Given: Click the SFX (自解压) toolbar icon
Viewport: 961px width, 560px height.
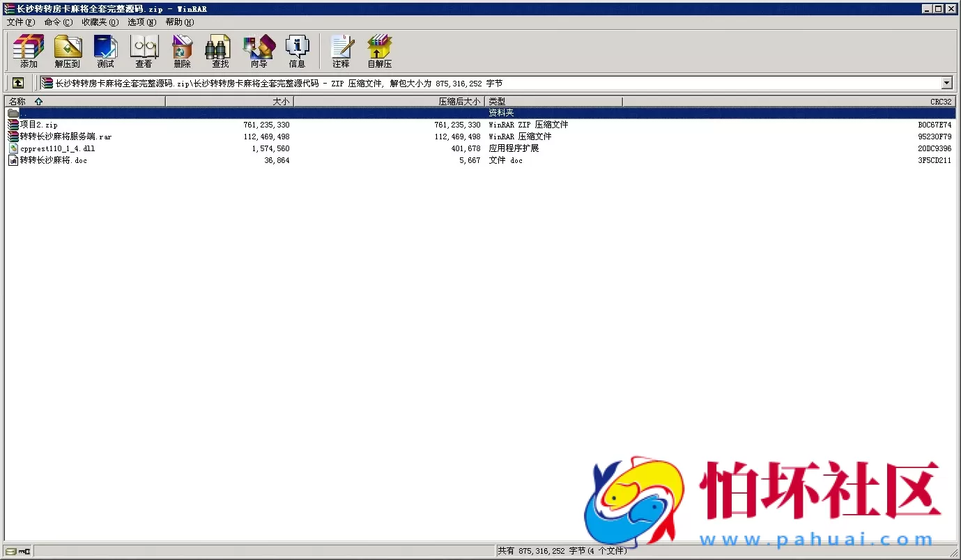Looking at the screenshot, I should pos(380,52).
